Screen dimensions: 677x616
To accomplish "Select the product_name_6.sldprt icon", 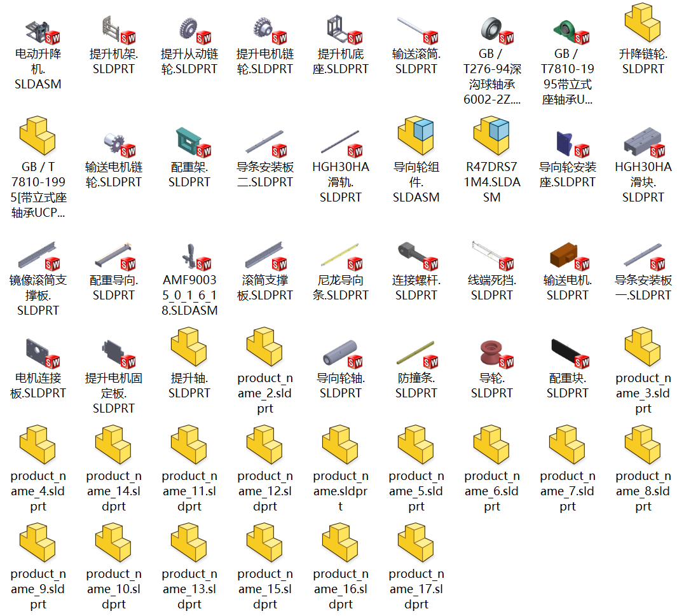I will [x=491, y=445].
